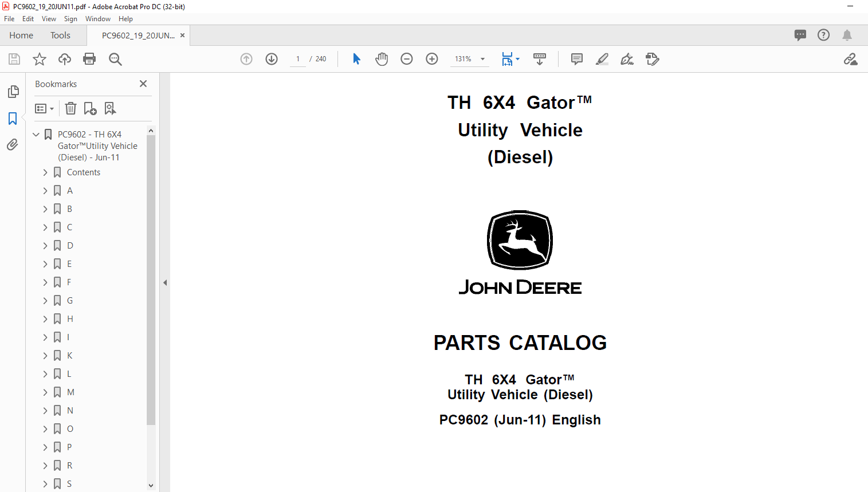The height and width of the screenshot is (492, 868).
Task: Expand bookmark G chevron
Action: pyautogui.click(x=45, y=301)
